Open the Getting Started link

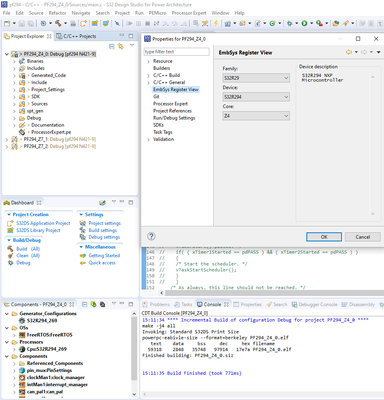coord(104,256)
